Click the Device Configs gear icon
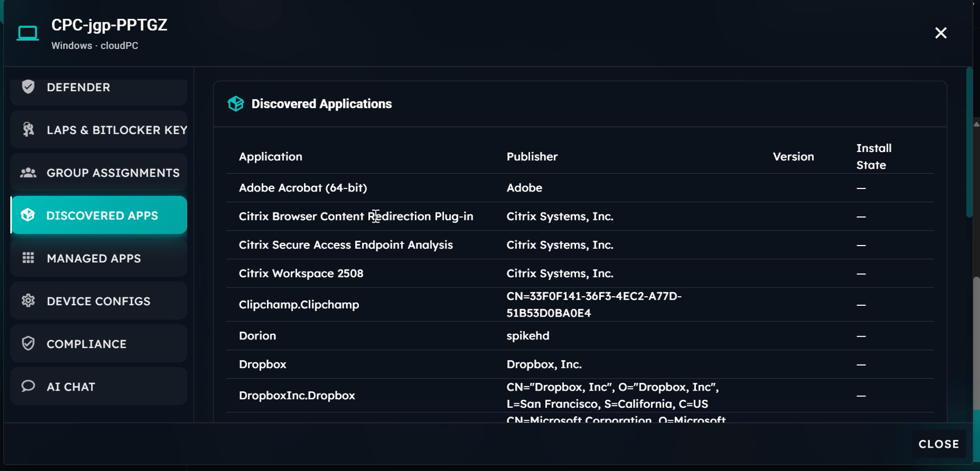The width and height of the screenshot is (980, 471). click(x=28, y=301)
